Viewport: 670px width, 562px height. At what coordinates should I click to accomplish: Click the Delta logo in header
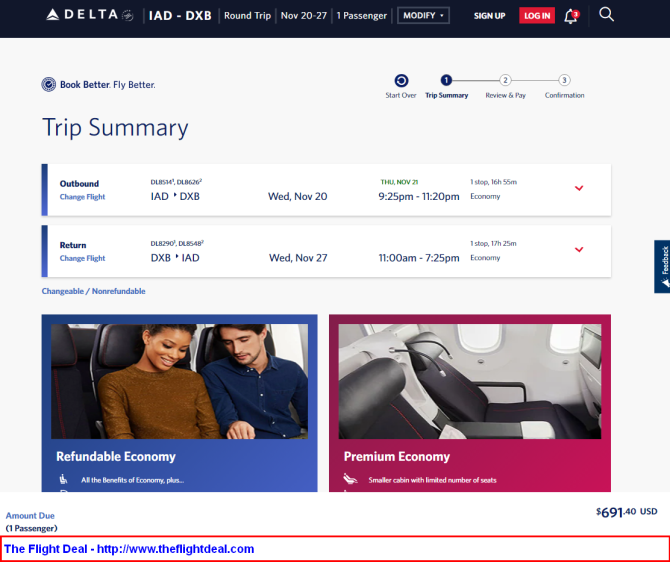[90, 15]
